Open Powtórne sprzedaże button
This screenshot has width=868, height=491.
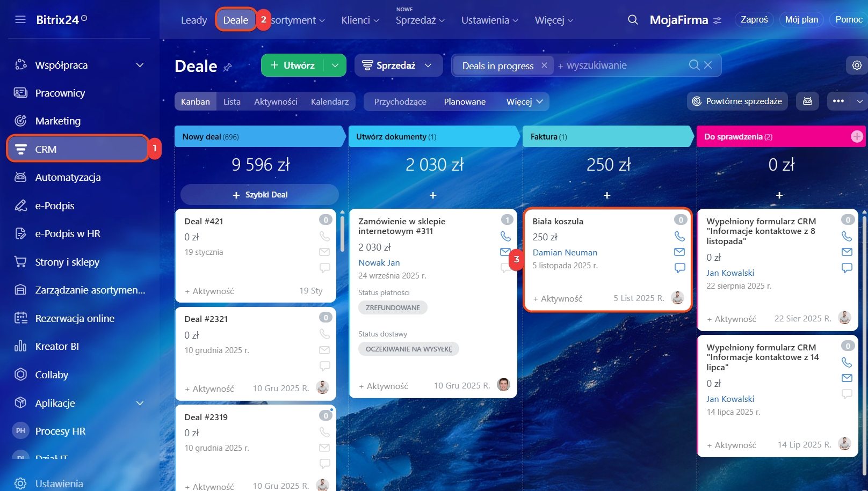(737, 101)
